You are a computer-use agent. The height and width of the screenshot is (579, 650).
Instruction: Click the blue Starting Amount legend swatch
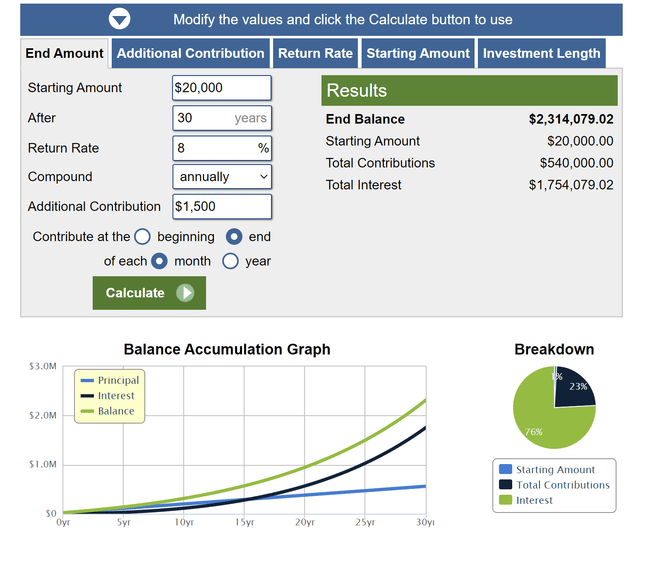click(x=505, y=470)
